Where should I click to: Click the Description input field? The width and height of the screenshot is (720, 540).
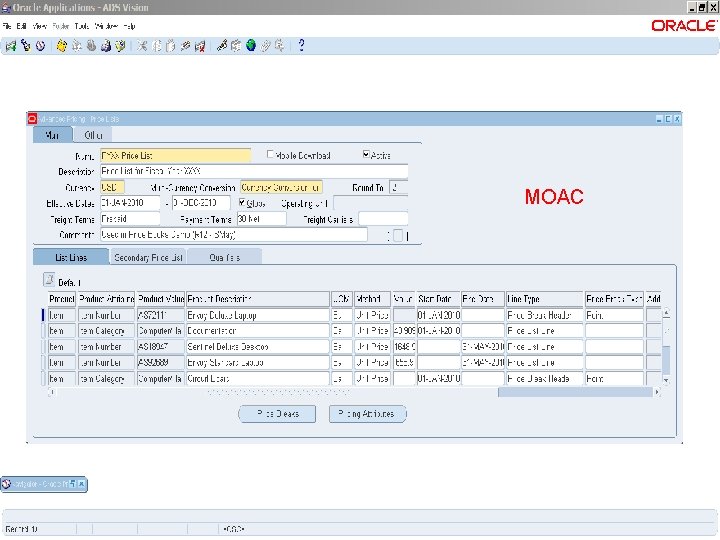[254, 171]
